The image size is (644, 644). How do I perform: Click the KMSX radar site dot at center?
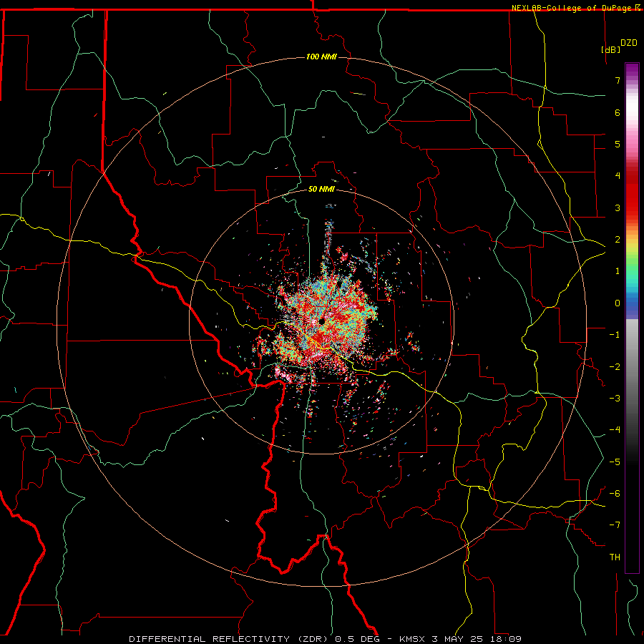click(x=321, y=321)
